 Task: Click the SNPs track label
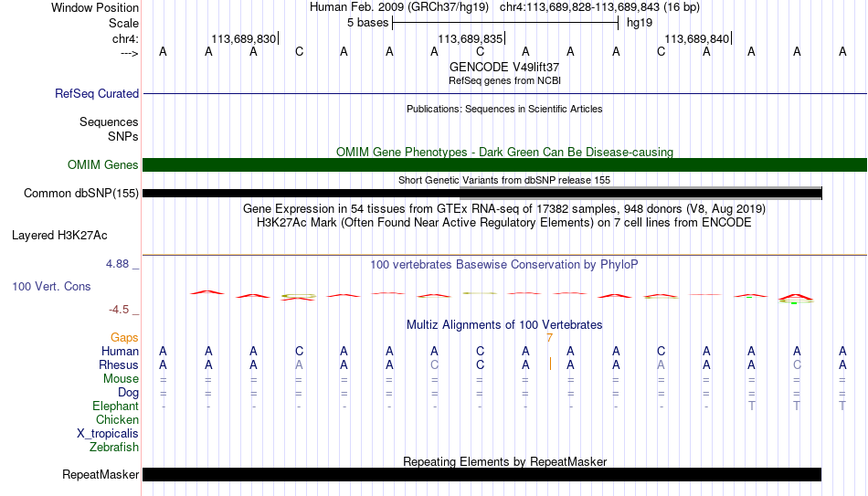tap(123, 136)
